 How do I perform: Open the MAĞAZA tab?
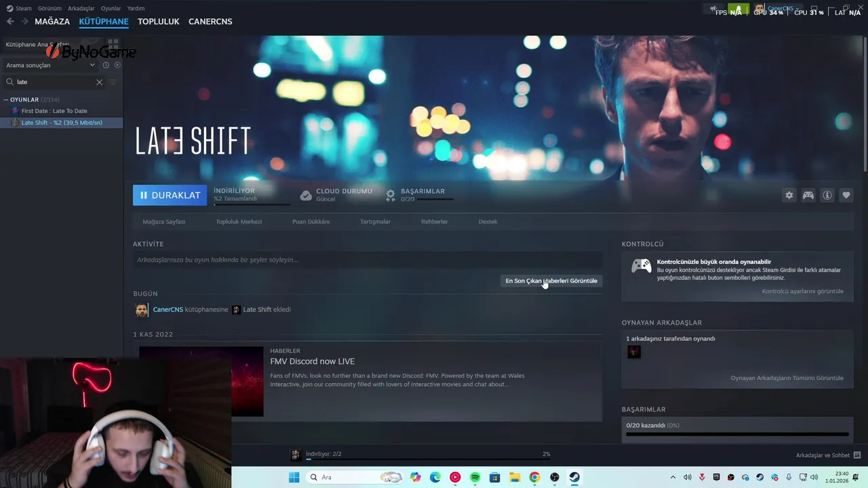[x=52, y=22]
